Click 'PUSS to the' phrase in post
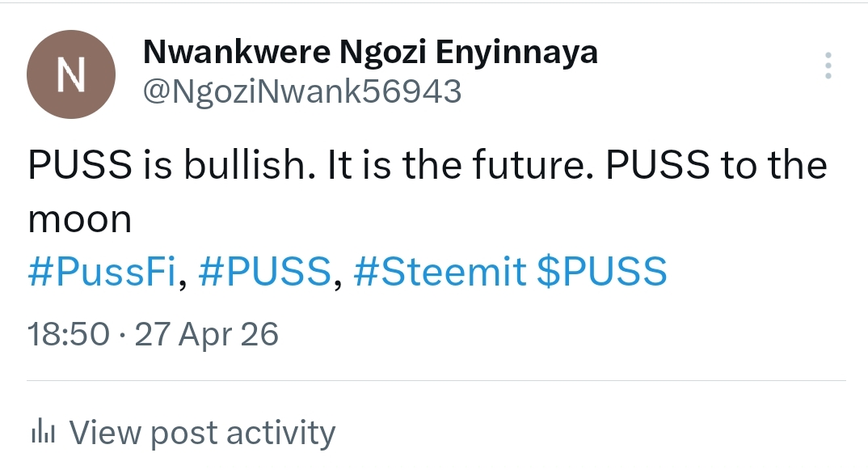The height and width of the screenshot is (470, 868). click(x=717, y=166)
